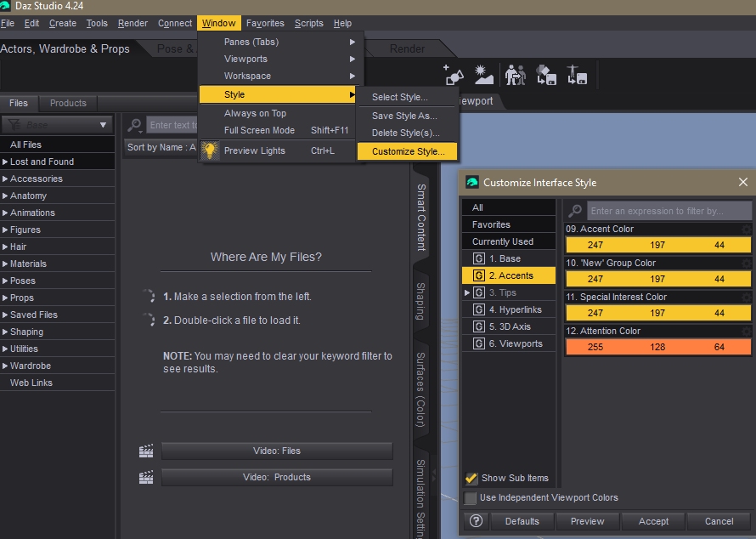This screenshot has height=539, width=756.
Task: Click Delete Style(s)... menu entry
Action: click(x=406, y=133)
